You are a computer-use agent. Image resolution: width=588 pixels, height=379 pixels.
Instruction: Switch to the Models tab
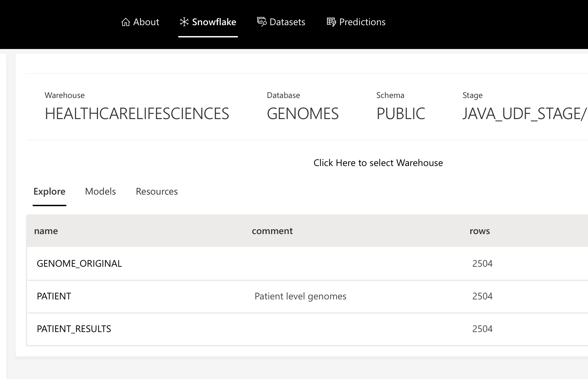(100, 192)
